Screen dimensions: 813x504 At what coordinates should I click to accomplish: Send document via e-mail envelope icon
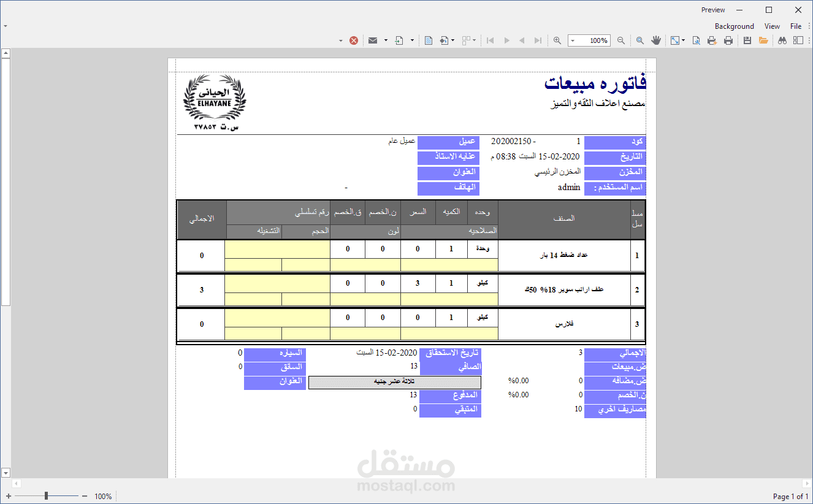pos(372,40)
